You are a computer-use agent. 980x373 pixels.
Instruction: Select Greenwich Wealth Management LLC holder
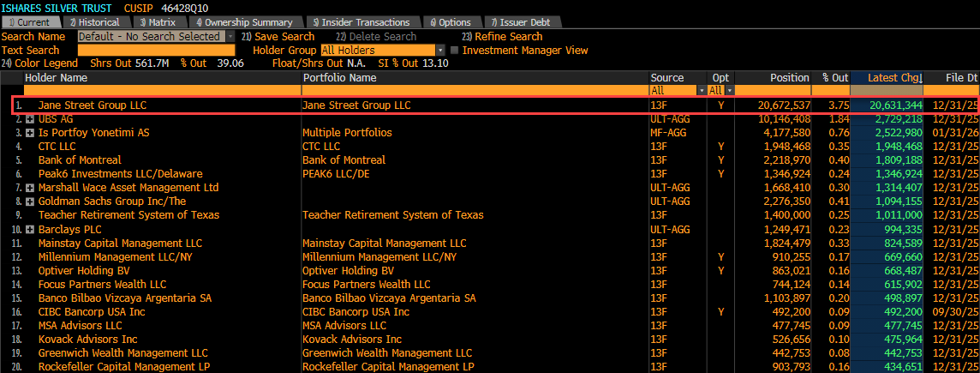(123, 353)
